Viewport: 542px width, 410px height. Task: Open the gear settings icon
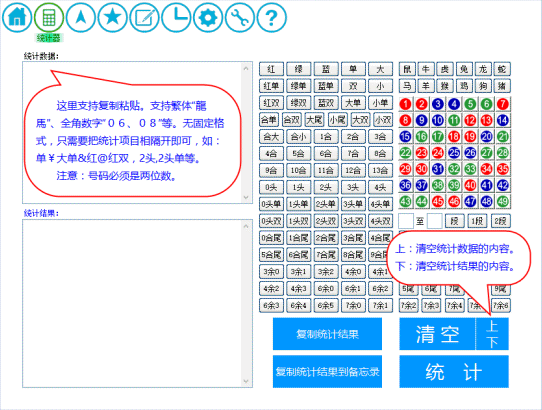pos(208,17)
